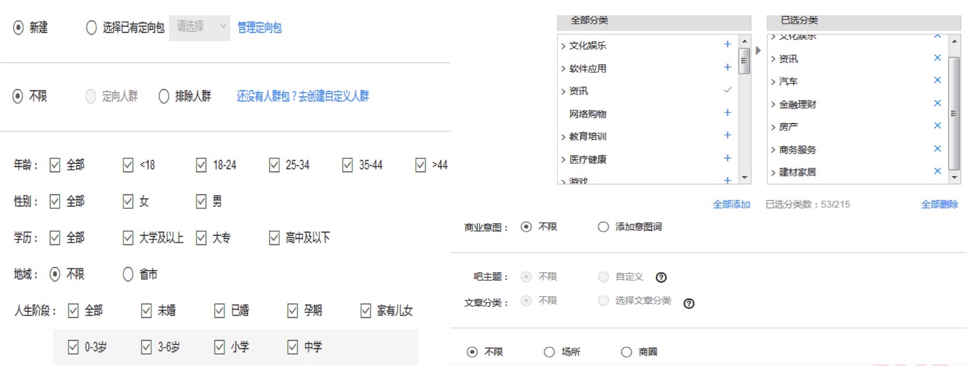This screenshot has height=366, width=980.
Task: Click 全部删除 to clear selected categories
Action: [939, 204]
